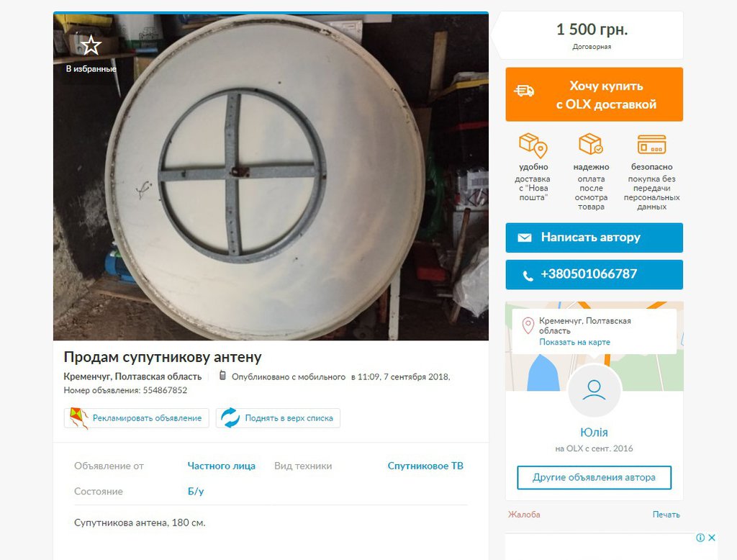The height and width of the screenshot is (560, 737).
Task: Raise listing to top of list
Action: pyautogui.click(x=278, y=418)
